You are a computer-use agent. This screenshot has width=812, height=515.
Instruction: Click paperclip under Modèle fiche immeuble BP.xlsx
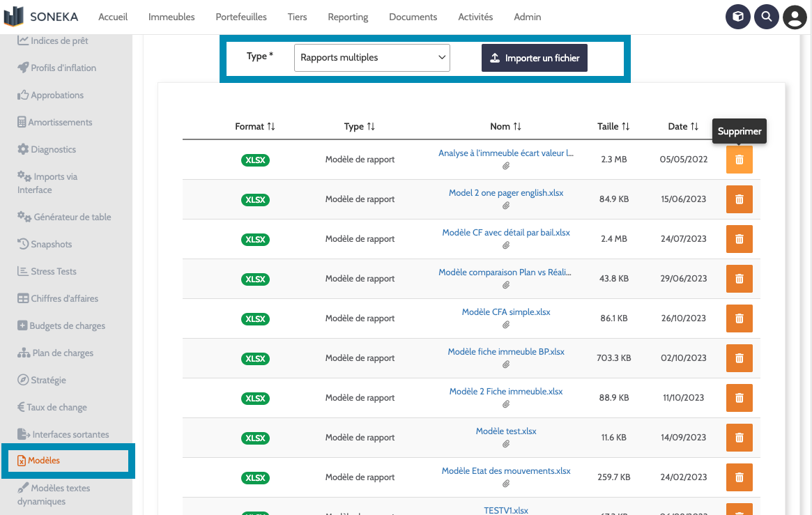506,364
